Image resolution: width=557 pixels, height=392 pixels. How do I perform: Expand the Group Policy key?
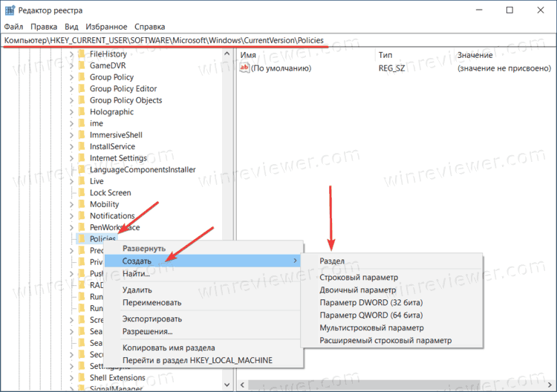(x=71, y=77)
